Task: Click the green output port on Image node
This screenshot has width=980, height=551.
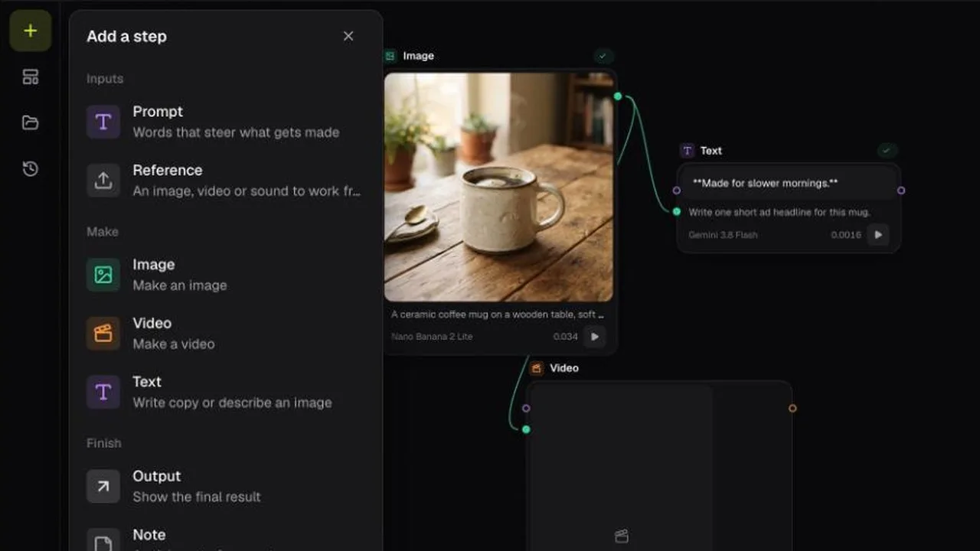Action: pyautogui.click(x=618, y=96)
